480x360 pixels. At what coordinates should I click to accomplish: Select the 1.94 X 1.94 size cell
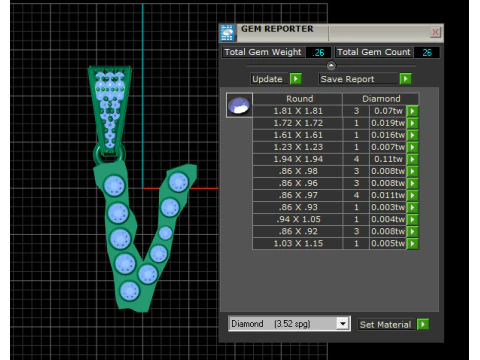298,159
